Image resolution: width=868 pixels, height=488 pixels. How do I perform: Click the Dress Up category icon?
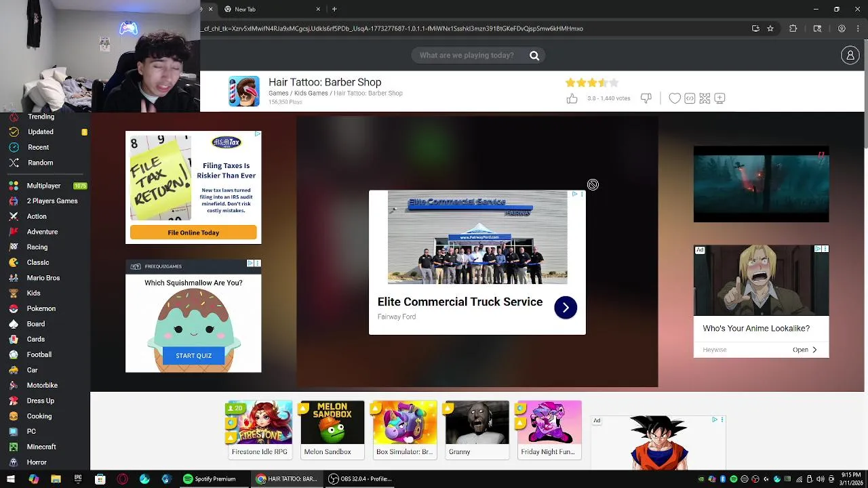click(14, 401)
